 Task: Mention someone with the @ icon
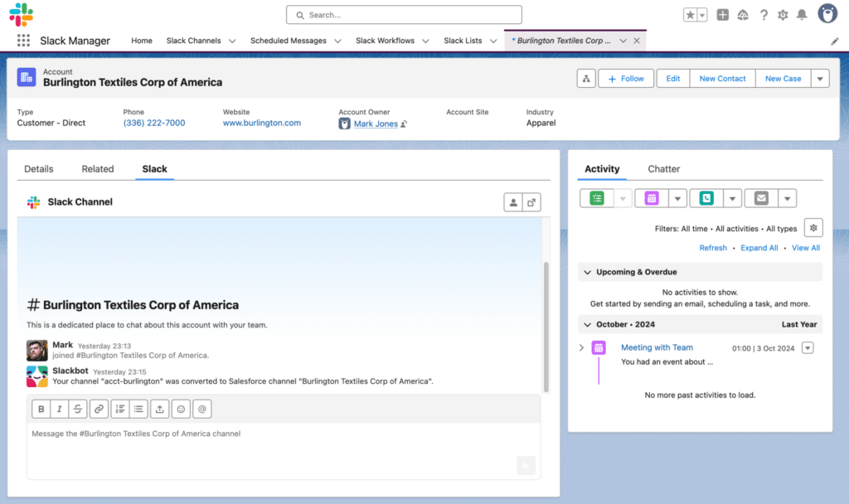tap(202, 409)
